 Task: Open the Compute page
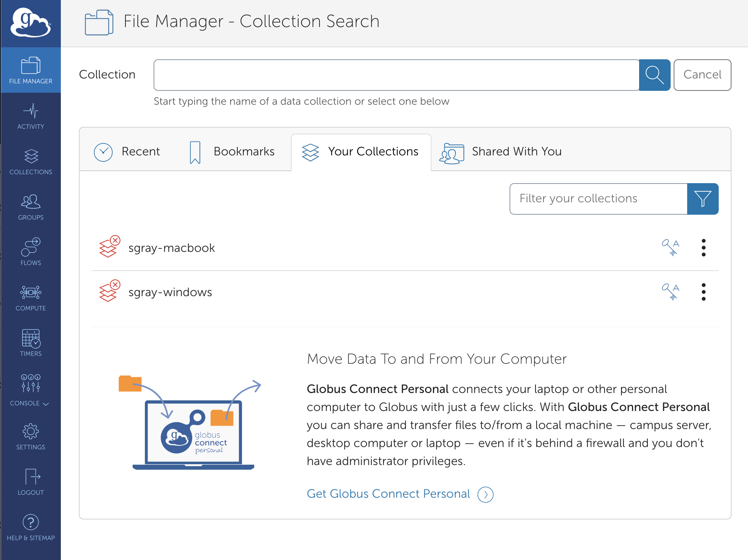(31, 297)
